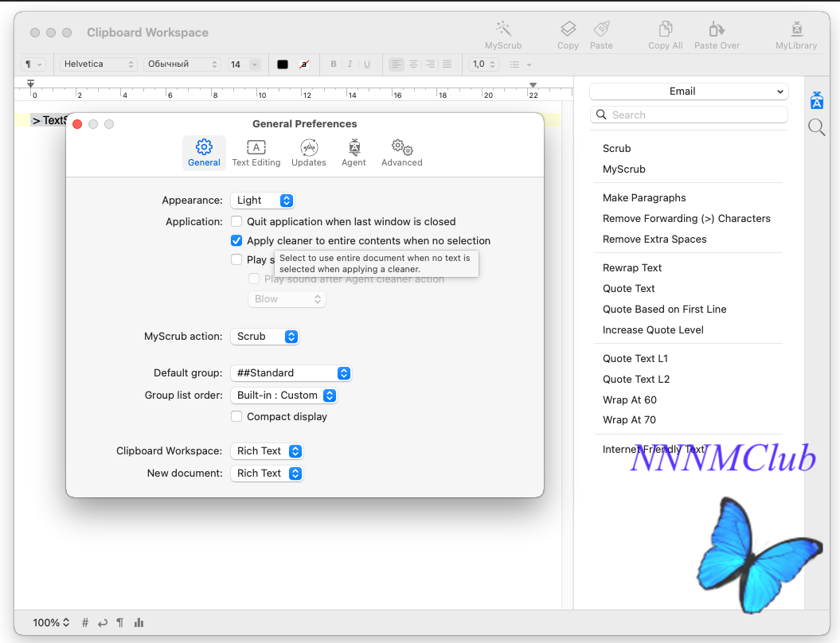
Task: Open the Helvetica font family dropdown
Action: tap(99, 64)
